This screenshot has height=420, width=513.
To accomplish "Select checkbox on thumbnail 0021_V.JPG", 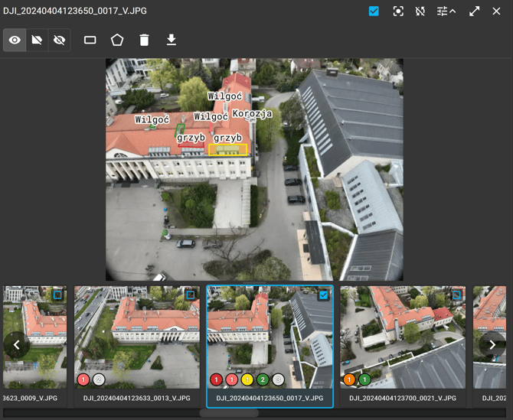I will (456, 295).
